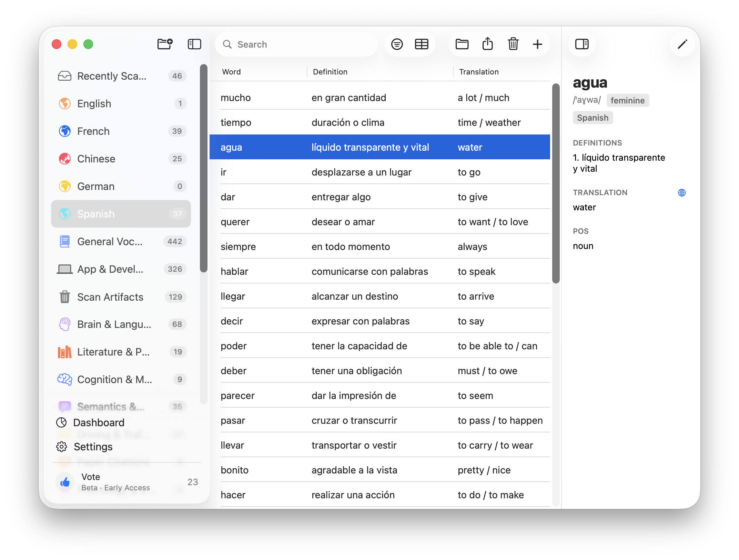Click the noun POS value
Viewport: 739px width, 560px height.
point(583,246)
